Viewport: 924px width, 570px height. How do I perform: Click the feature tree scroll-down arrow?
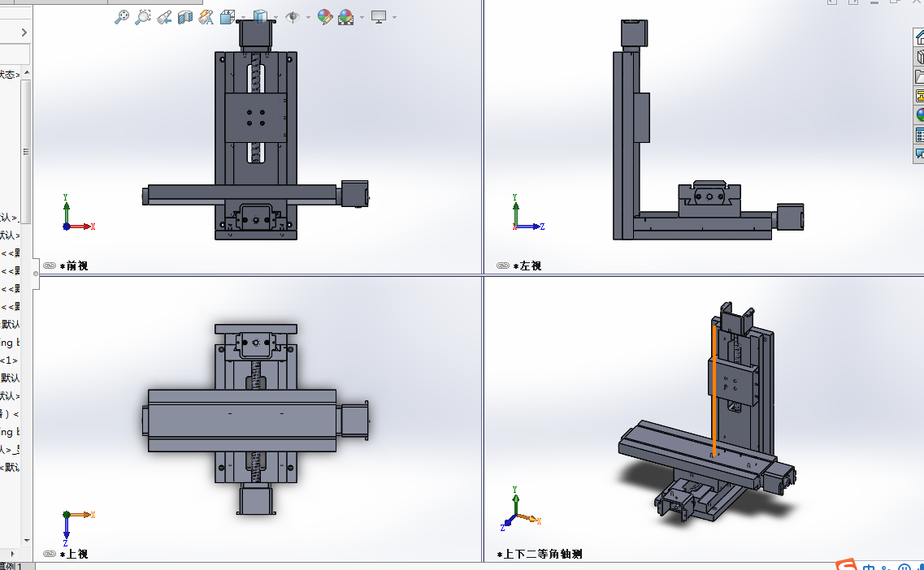pyautogui.click(x=27, y=540)
